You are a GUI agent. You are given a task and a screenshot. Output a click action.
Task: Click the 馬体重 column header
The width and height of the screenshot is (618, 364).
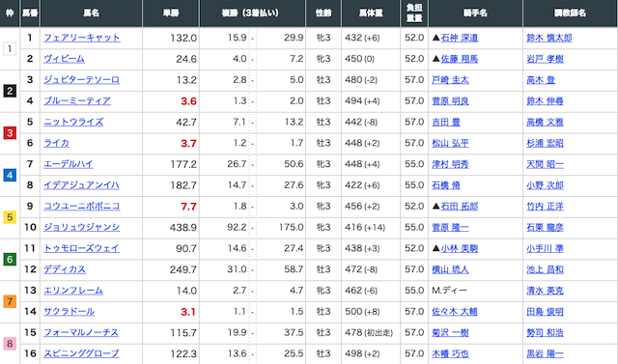click(371, 13)
